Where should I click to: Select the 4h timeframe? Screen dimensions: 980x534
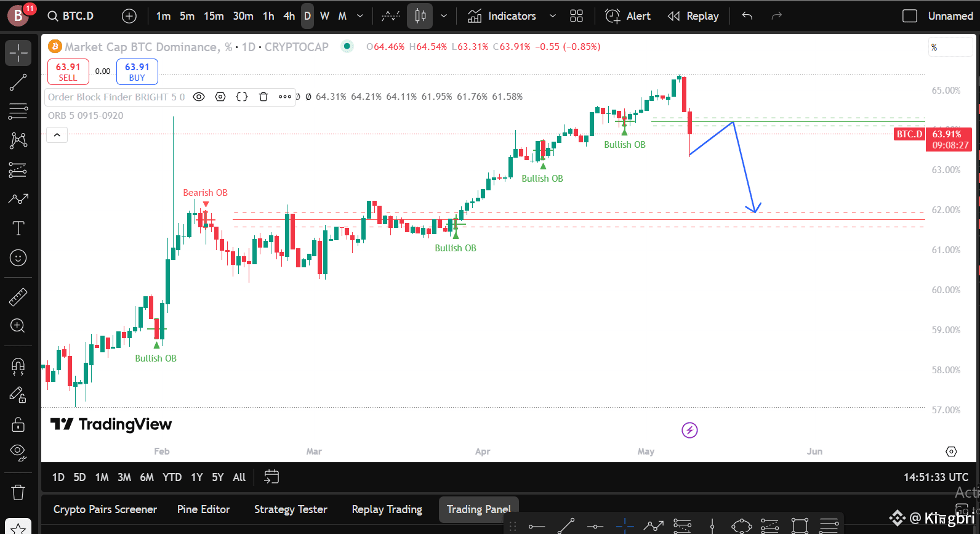[x=289, y=16]
